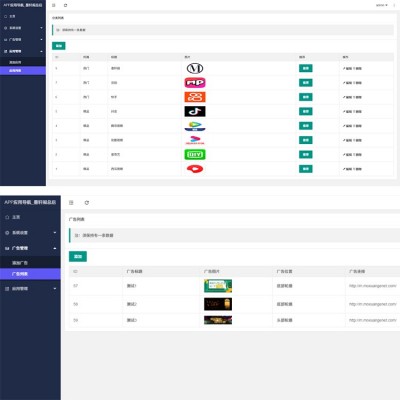Click the circular black M logo icon
The width and height of the screenshot is (400, 400).
[x=195, y=68]
